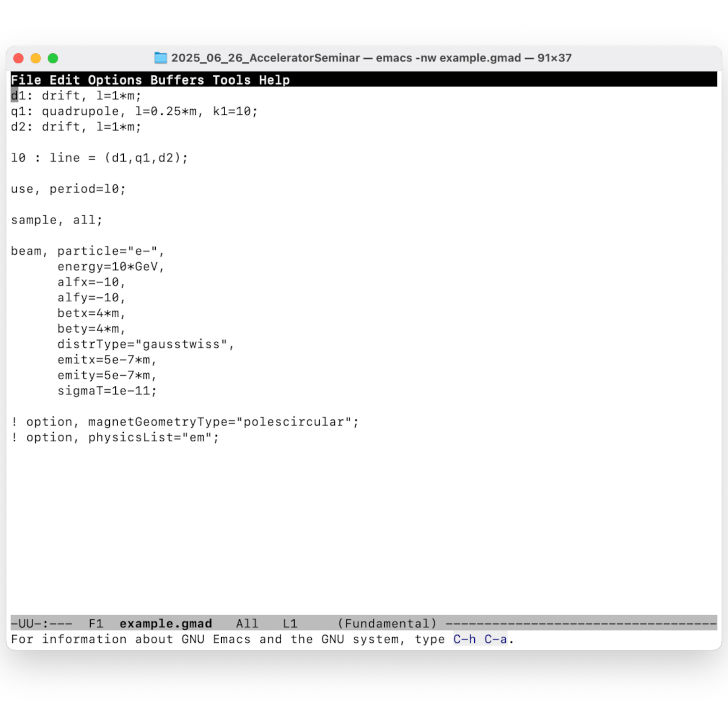The width and height of the screenshot is (728, 728).
Task: Click the -UU-:--- status in mode line
Action: click(41, 623)
